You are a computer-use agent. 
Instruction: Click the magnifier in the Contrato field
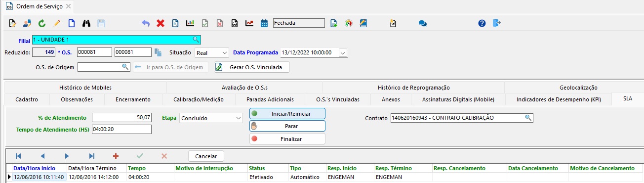[x=528, y=118]
